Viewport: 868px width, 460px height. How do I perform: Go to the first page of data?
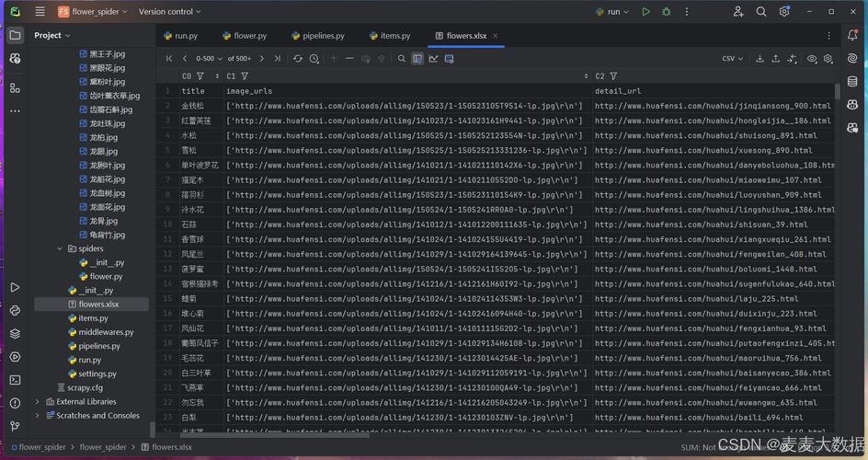click(169, 59)
